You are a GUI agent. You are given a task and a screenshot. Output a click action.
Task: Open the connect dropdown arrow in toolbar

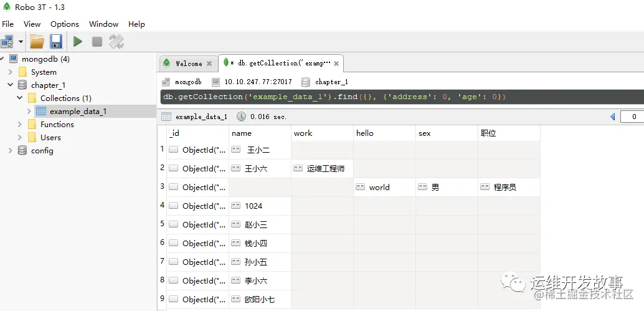(x=21, y=42)
